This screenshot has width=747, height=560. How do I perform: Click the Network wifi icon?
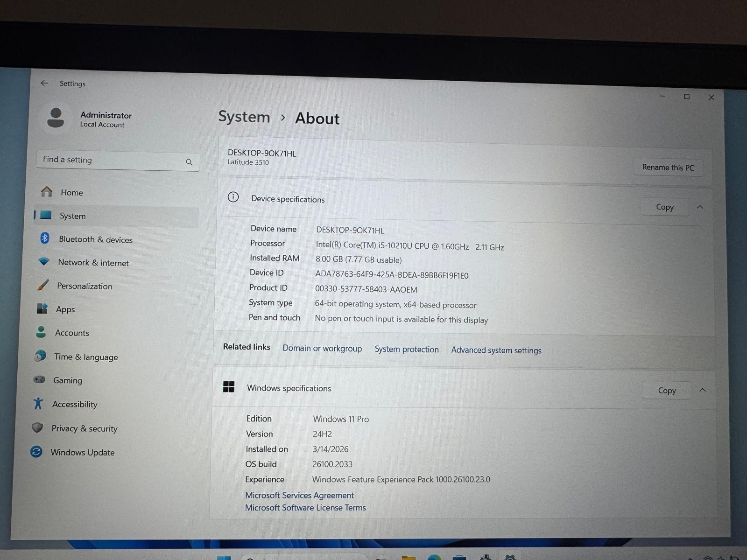click(43, 262)
